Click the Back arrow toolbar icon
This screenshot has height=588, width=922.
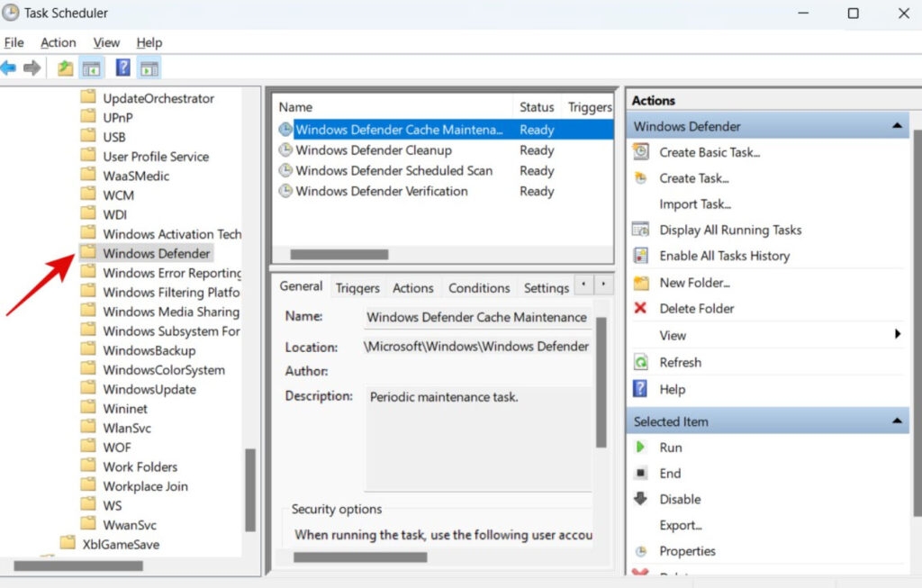click(8, 68)
